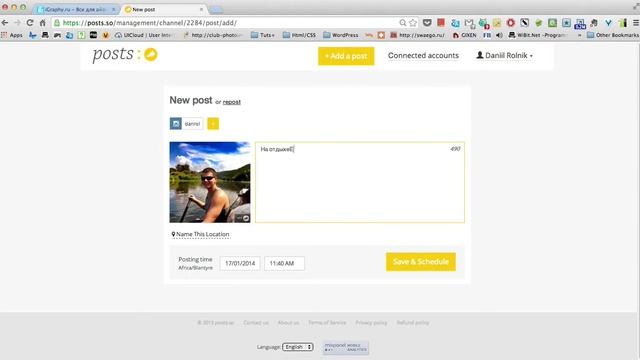Screen dimensions: 640x360
Task: Click the yellow add account plus button
Action: 213,124
